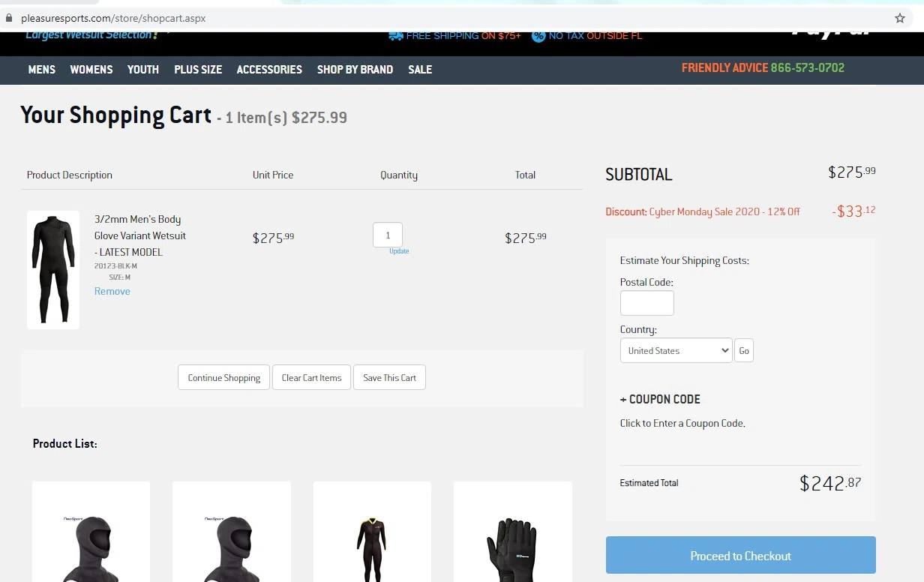Proceed to Checkout
Viewport: 924px width, 582px height.
tap(741, 556)
